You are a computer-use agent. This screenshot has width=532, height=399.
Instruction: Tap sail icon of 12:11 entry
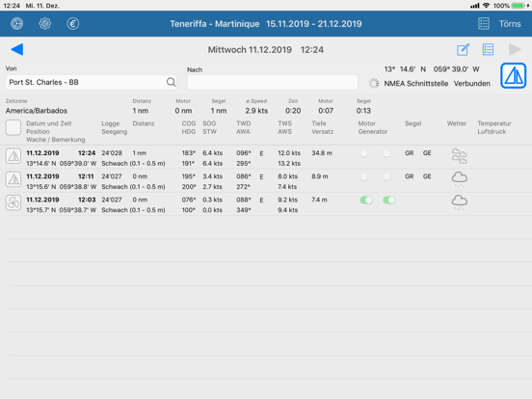[13, 179]
